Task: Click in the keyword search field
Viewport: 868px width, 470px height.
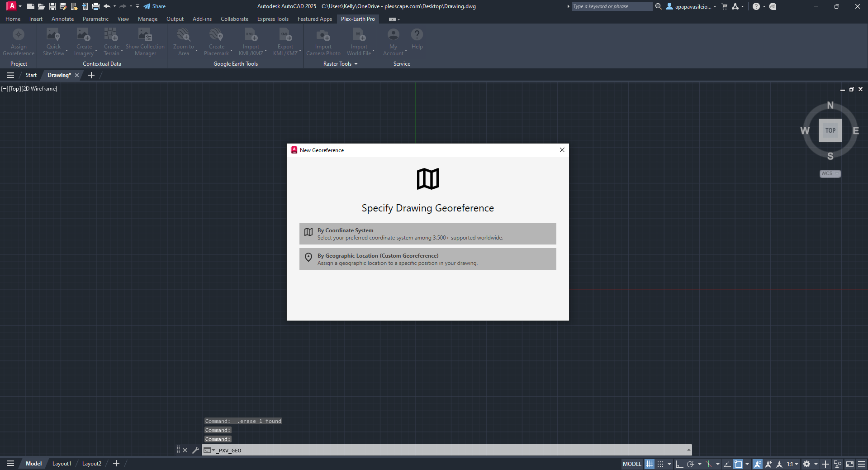Action: tap(612, 6)
